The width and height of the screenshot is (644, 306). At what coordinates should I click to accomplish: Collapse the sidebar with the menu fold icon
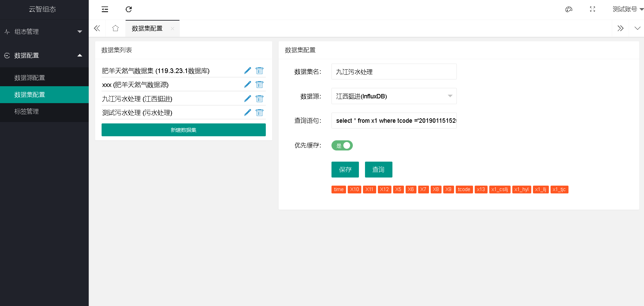[105, 9]
